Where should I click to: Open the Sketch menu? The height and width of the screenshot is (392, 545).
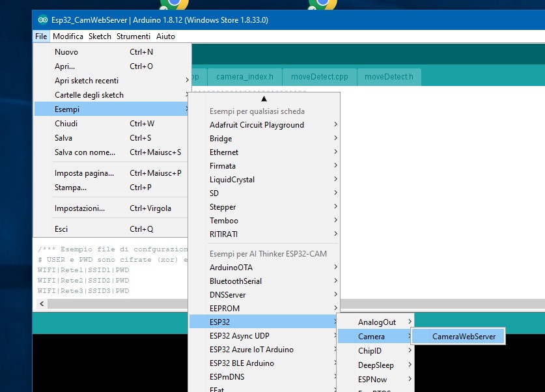click(100, 36)
